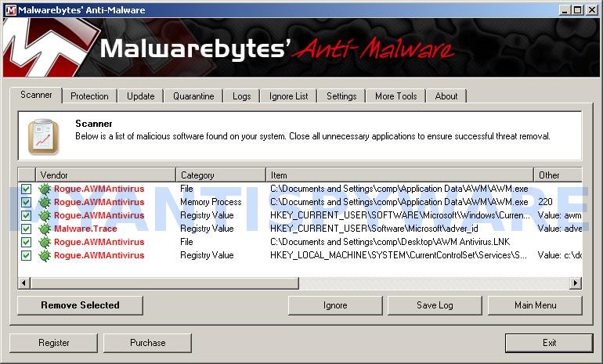Toggle checkbox for HKEY_LOCAL_MACHINE registry row
Viewport: 603px width, 364px height.
pyautogui.click(x=26, y=256)
